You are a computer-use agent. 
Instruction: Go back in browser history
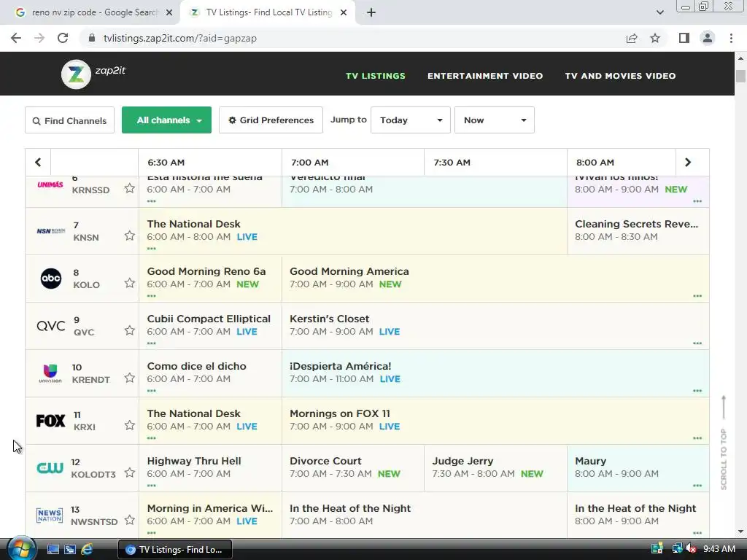click(x=16, y=38)
